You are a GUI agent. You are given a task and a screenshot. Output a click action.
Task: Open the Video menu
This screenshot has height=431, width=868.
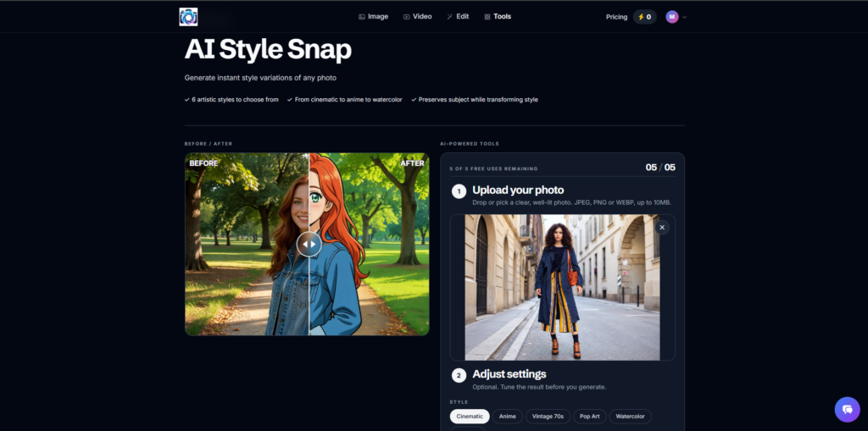[417, 17]
